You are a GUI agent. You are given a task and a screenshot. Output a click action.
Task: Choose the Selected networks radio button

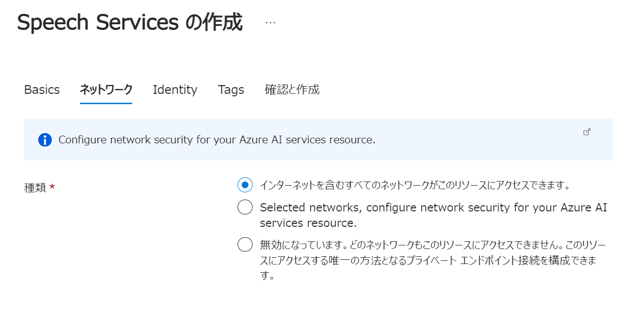[x=245, y=207]
